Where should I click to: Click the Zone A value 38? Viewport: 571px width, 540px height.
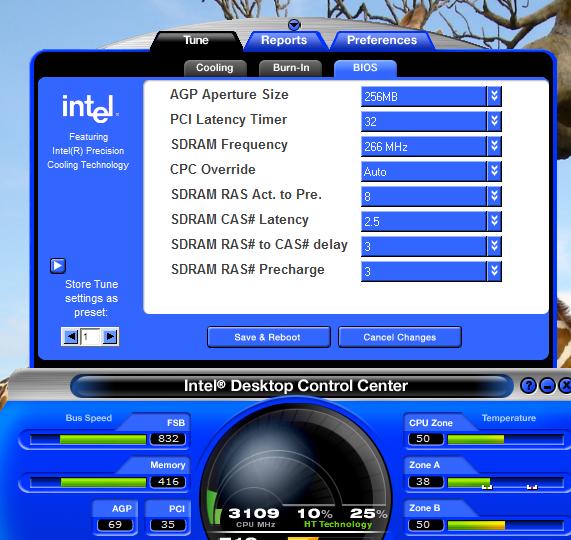[x=425, y=482]
